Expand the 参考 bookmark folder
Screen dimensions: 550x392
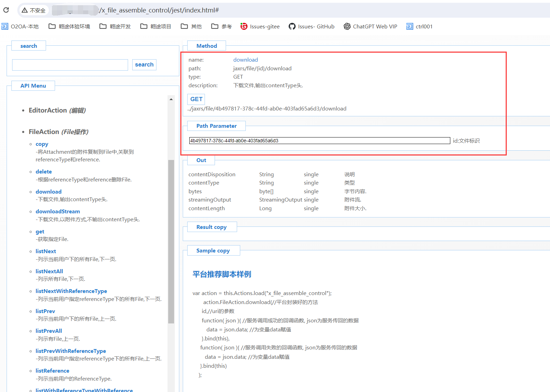tap(222, 26)
